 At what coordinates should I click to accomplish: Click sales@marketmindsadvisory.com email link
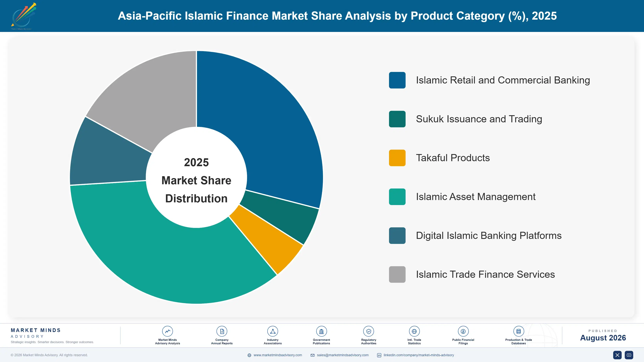pos(343,355)
